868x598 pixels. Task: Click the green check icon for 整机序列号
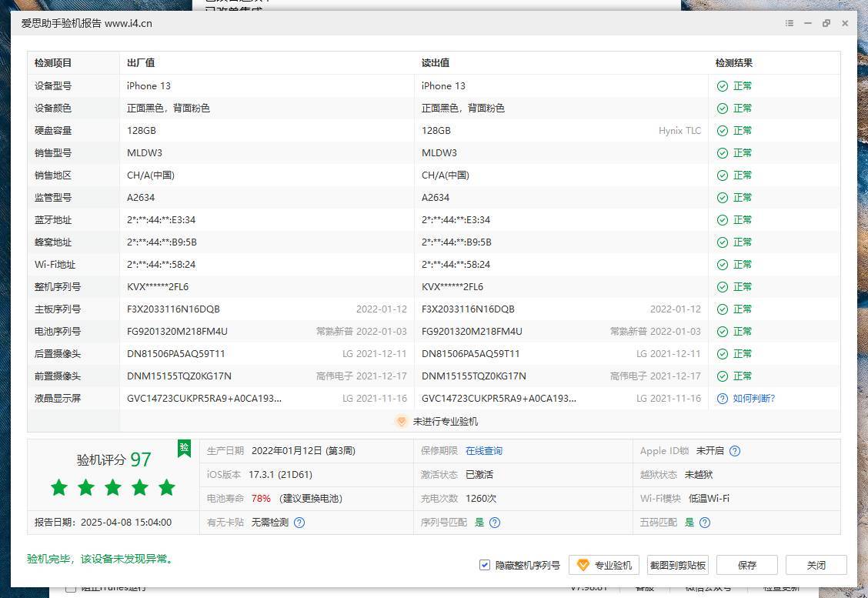tap(723, 287)
